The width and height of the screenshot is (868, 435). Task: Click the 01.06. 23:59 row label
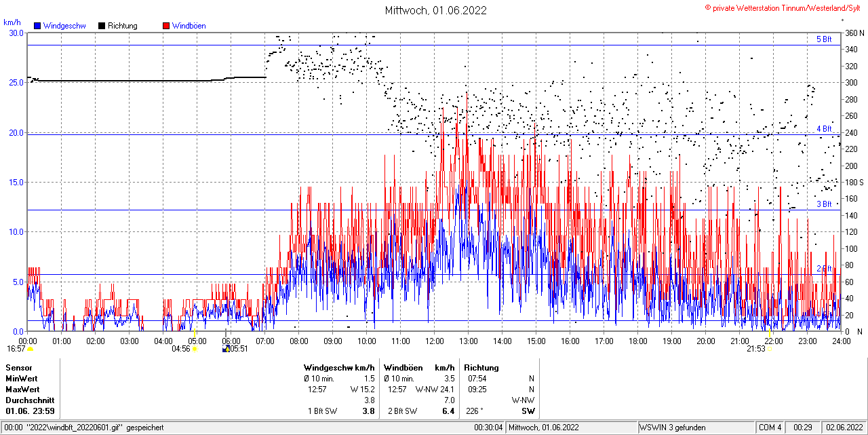click(x=31, y=411)
